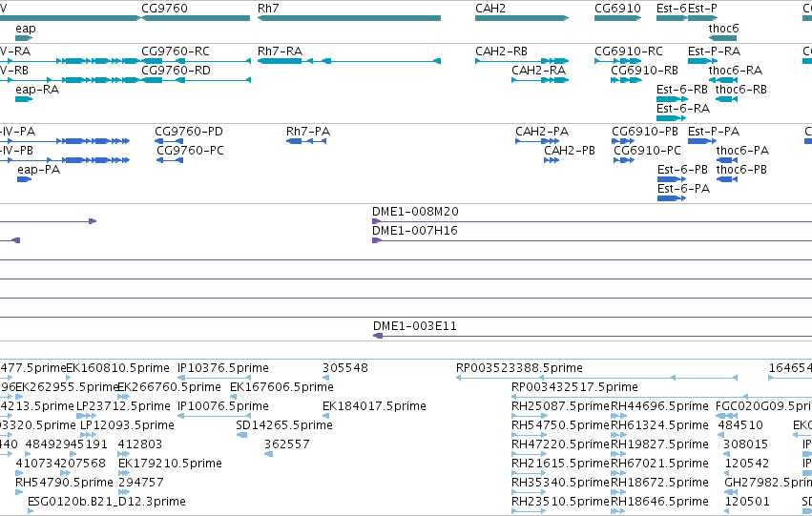Image resolution: width=812 pixels, height=516 pixels.
Task: Select EST LP12093.5prime
Action: coord(88,435)
